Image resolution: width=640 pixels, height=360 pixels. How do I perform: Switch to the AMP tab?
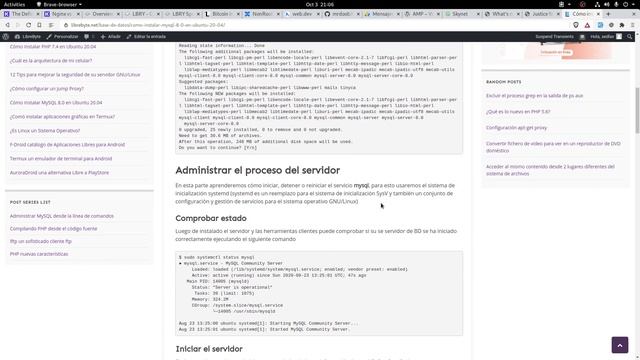[423, 14]
